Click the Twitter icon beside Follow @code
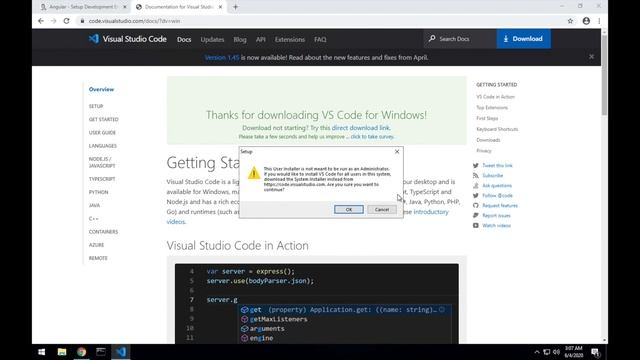Viewport: 640px width, 360px height. 476,196
